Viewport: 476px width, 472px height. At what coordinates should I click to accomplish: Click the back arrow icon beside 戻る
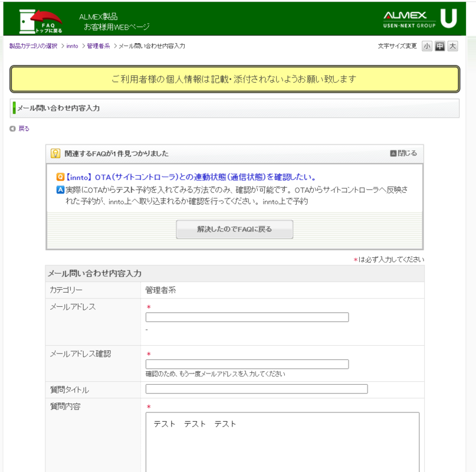[12, 129]
